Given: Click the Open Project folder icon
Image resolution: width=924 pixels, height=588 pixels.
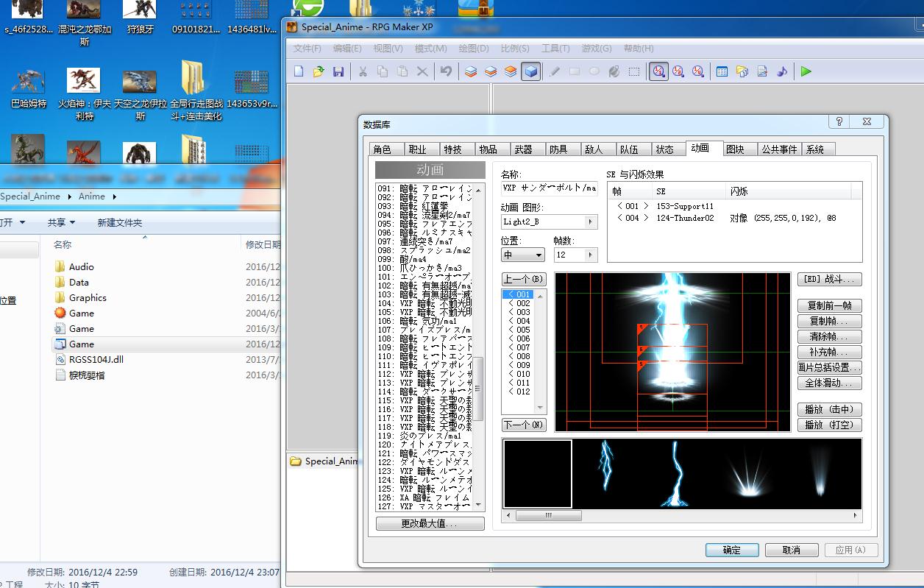Looking at the screenshot, I should pos(319,71).
